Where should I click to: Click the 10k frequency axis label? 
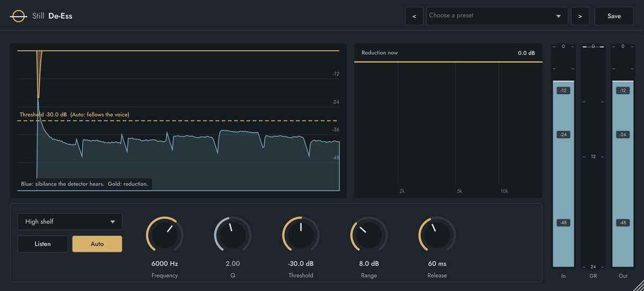[x=504, y=191]
